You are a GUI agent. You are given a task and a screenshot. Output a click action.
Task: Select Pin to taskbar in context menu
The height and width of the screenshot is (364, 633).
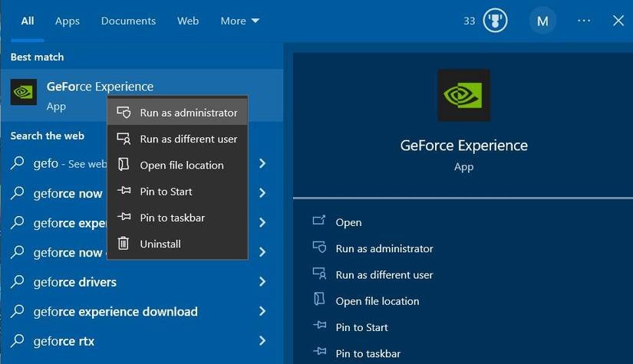tap(172, 218)
